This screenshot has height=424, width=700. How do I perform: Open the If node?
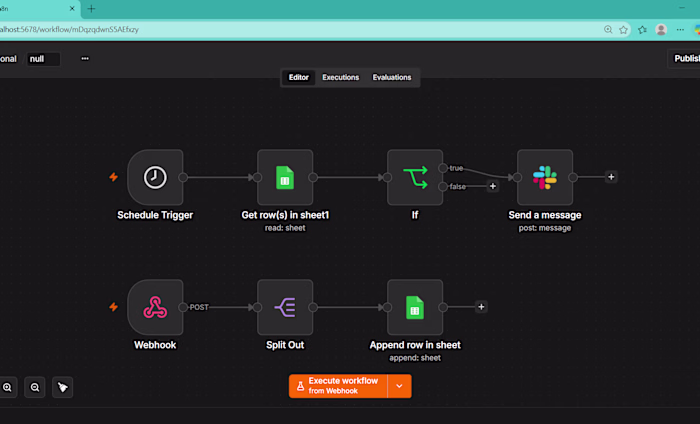point(415,177)
